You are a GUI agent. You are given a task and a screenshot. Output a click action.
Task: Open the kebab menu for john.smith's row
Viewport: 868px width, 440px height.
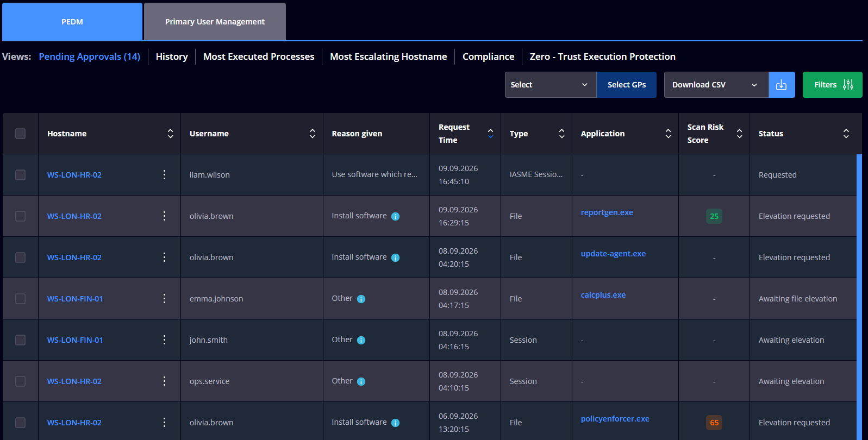[164, 340]
